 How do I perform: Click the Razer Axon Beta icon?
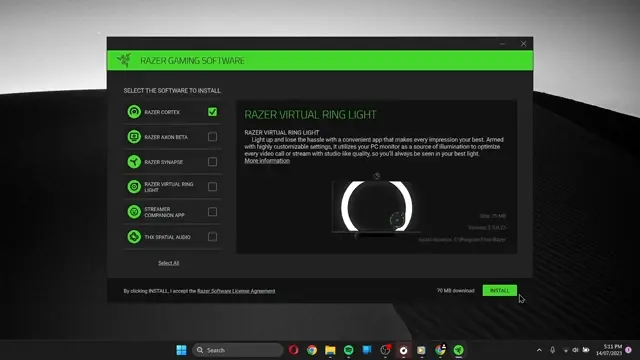click(134, 137)
